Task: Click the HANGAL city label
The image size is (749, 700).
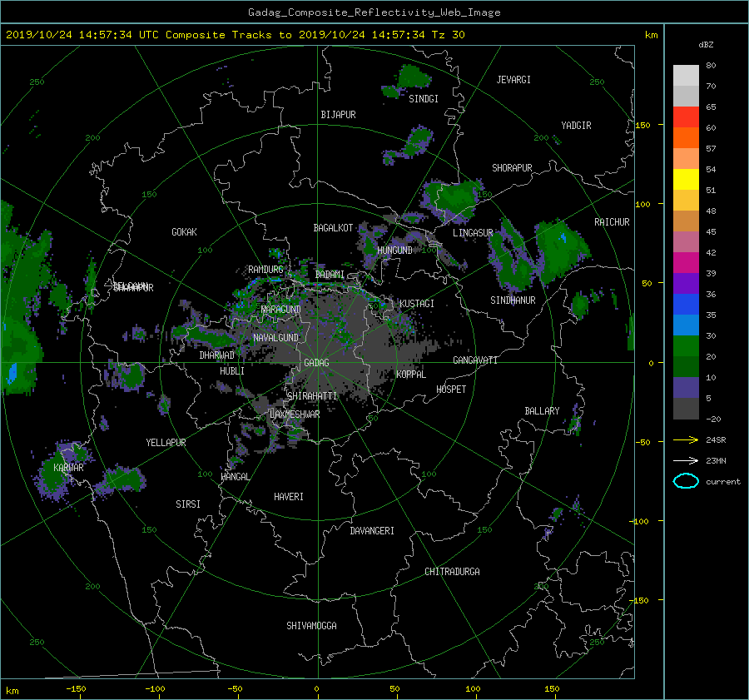Action: pyautogui.click(x=236, y=477)
